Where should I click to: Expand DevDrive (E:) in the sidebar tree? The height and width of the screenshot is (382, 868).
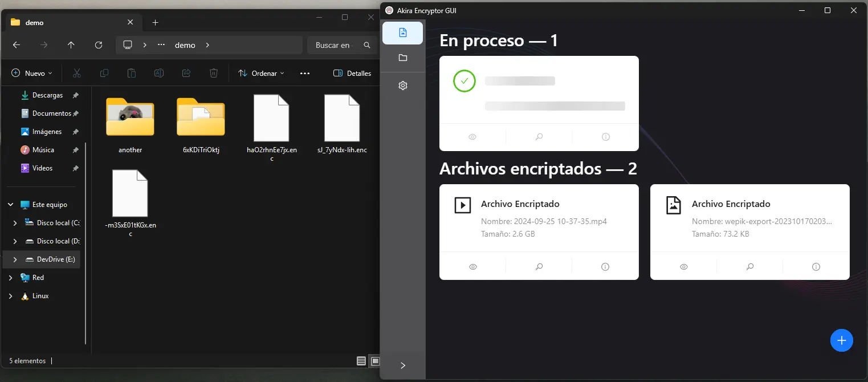[x=15, y=259]
